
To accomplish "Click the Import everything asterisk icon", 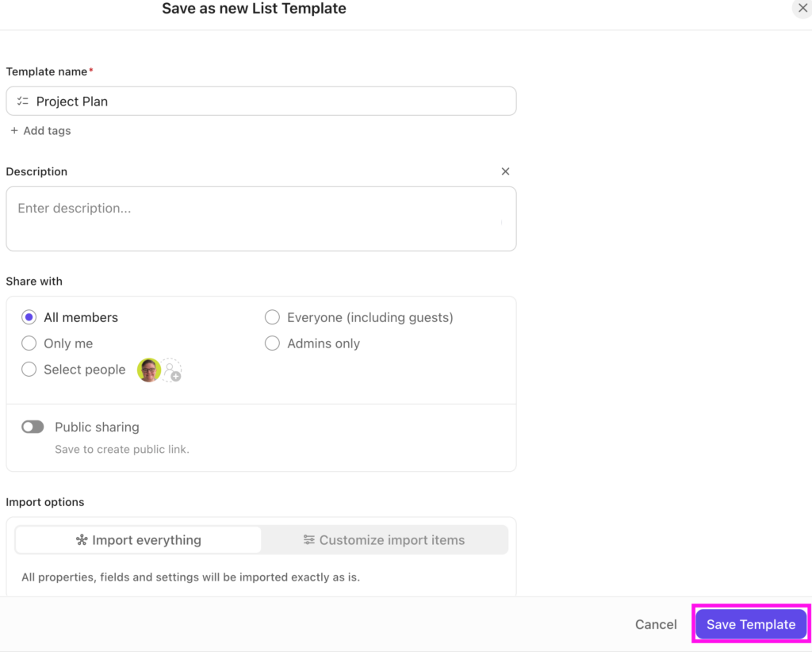I will click(82, 540).
